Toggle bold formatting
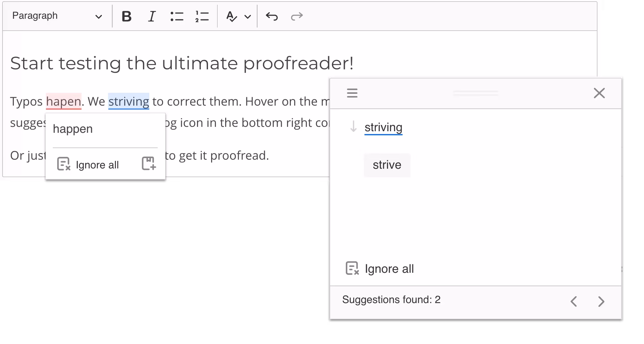The width and height of the screenshot is (644, 344). [x=126, y=16]
